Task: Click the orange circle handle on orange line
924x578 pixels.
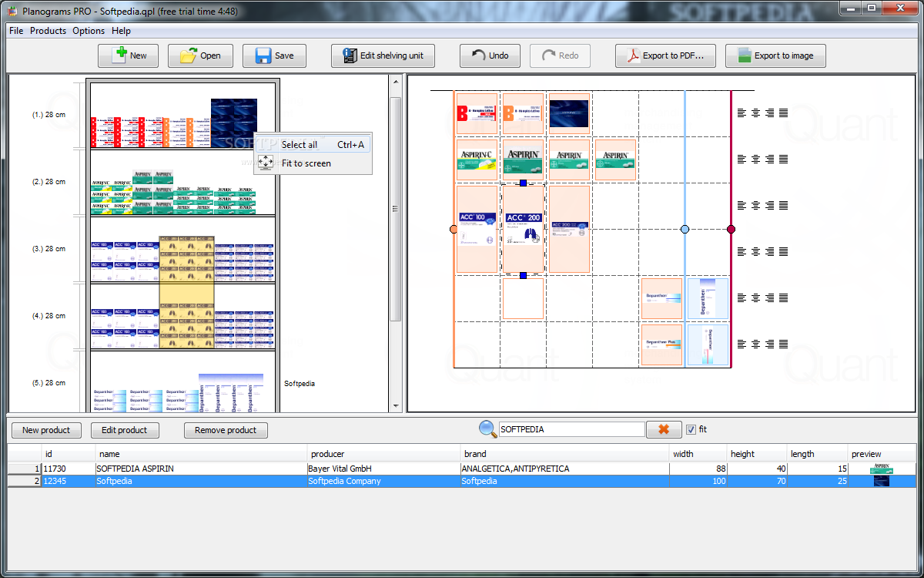Action: coord(454,229)
